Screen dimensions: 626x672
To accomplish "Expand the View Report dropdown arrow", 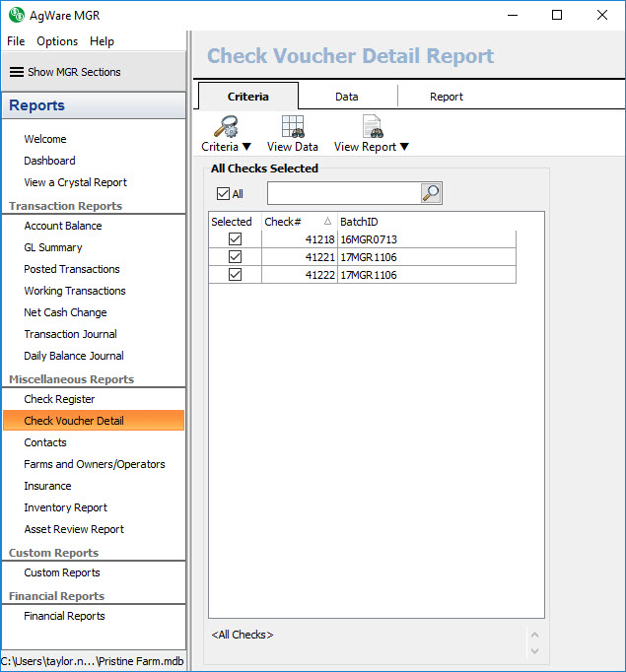I will 404,148.
